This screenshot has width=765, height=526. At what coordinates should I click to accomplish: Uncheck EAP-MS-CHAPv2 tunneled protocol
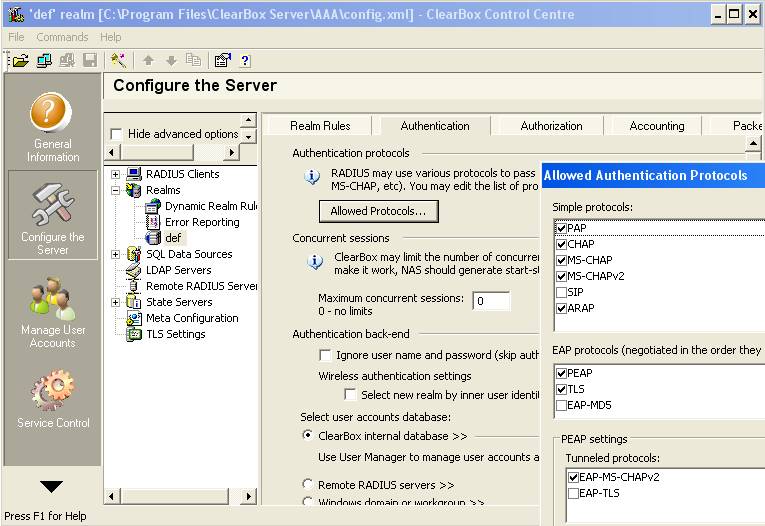click(x=573, y=477)
